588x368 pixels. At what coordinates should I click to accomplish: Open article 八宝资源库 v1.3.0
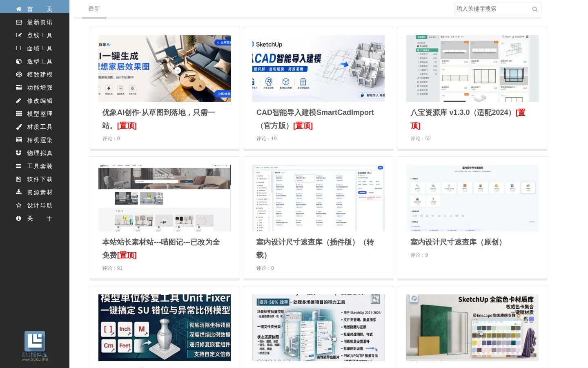(x=468, y=119)
